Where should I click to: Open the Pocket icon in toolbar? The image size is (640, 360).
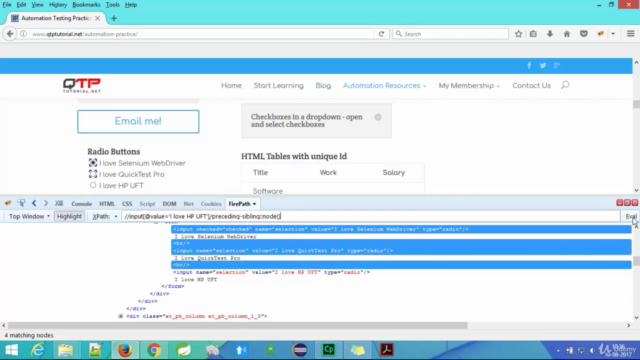pyautogui.click(x=584, y=34)
